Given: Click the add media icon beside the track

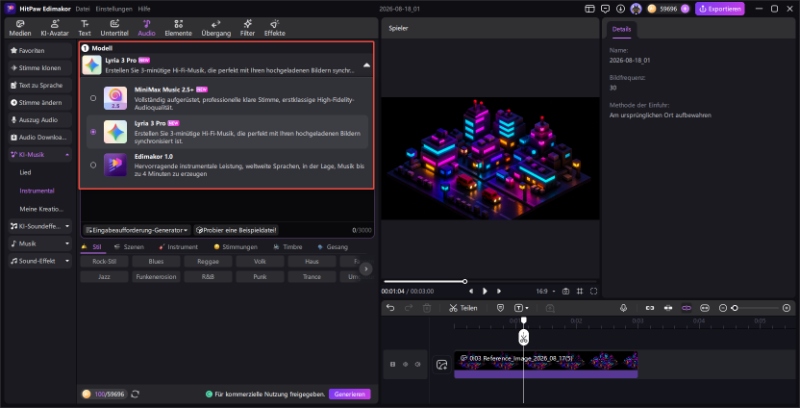Looking at the screenshot, I should point(441,365).
